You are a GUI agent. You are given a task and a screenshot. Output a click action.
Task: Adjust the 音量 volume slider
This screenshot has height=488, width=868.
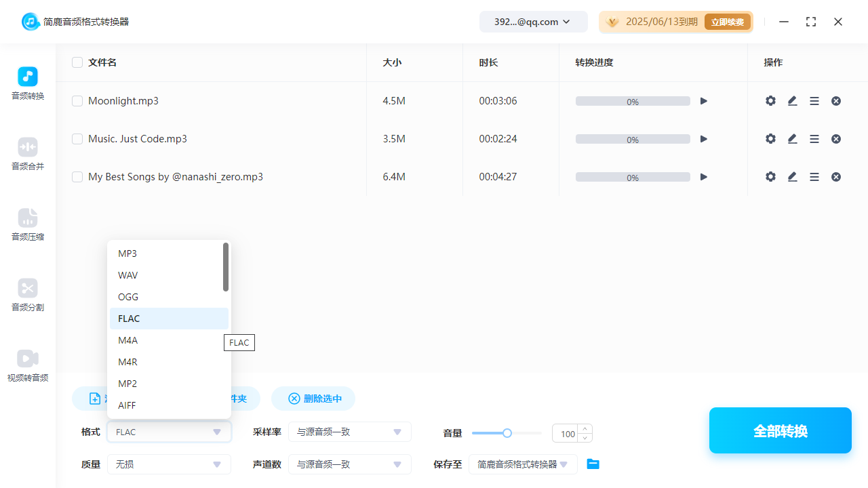coord(507,432)
